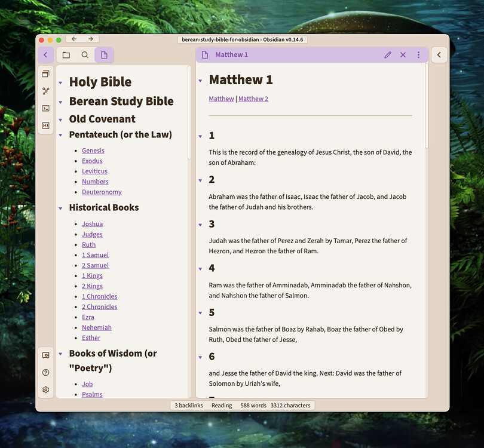Image resolution: width=484 pixels, height=448 pixels.
Task: Click the Markdown format icon in ribbon
Action: (45, 125)
